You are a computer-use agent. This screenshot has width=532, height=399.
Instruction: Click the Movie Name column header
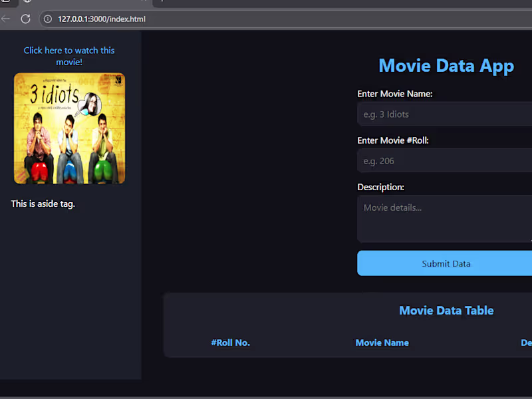coord(382,342)
